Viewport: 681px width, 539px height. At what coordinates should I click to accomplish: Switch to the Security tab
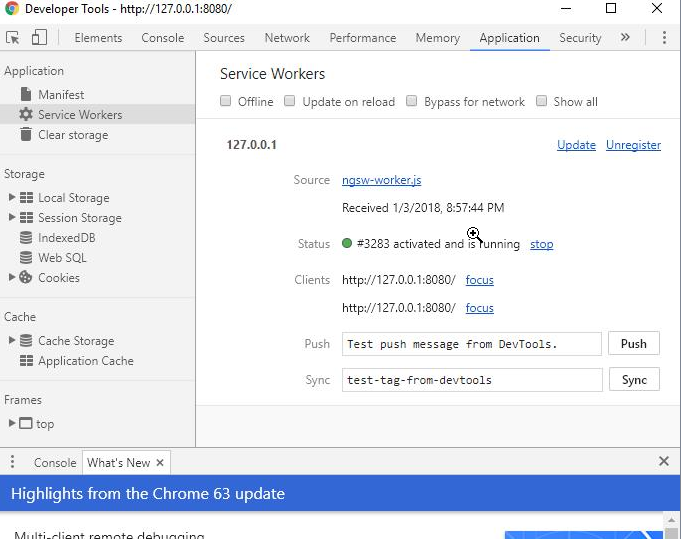point(580,38)
